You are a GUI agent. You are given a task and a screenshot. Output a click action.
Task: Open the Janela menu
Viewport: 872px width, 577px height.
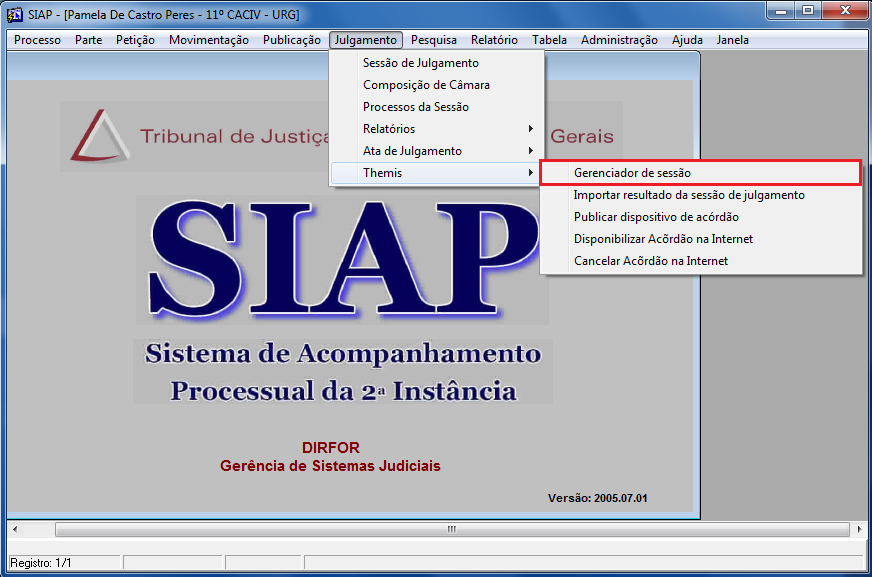pos(732,40)
